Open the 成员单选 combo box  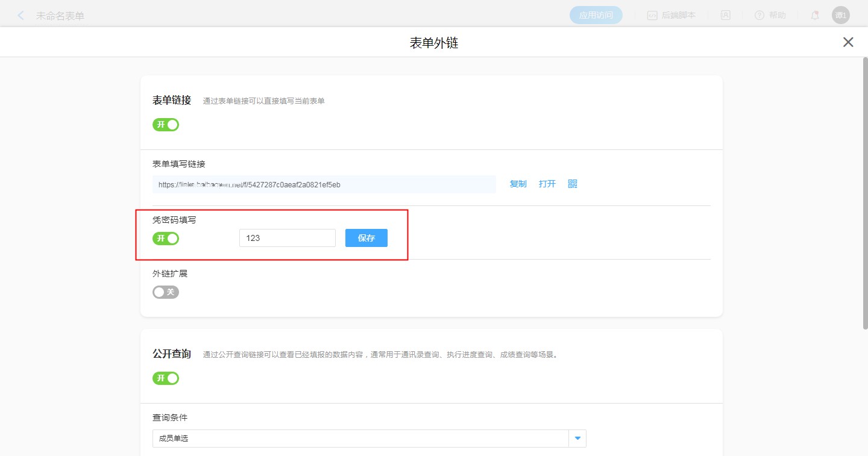pyautogui.click(x=360, y=439)
